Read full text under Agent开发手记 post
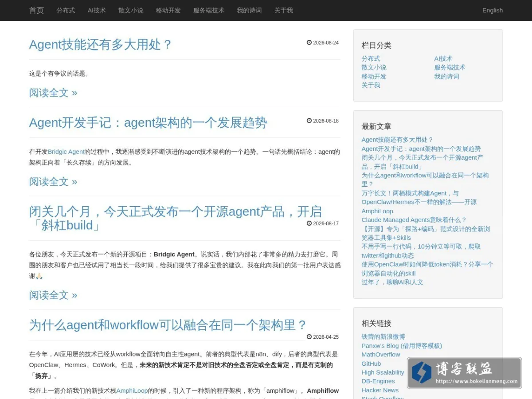 [x=53, y=181]
